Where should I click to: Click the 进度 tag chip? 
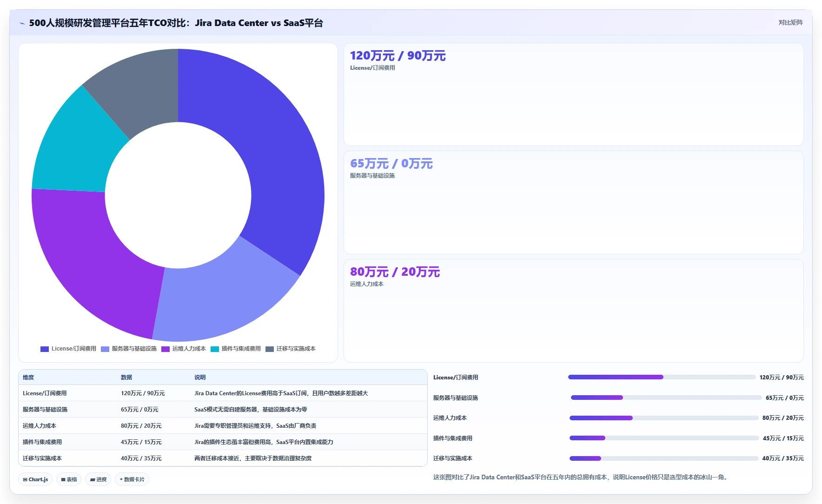tap(98, 479)
